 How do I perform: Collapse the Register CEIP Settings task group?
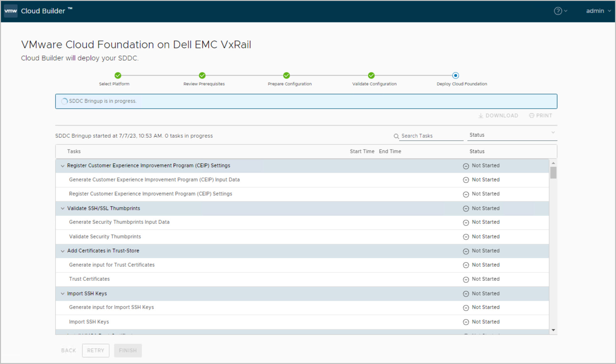point(62,166)
